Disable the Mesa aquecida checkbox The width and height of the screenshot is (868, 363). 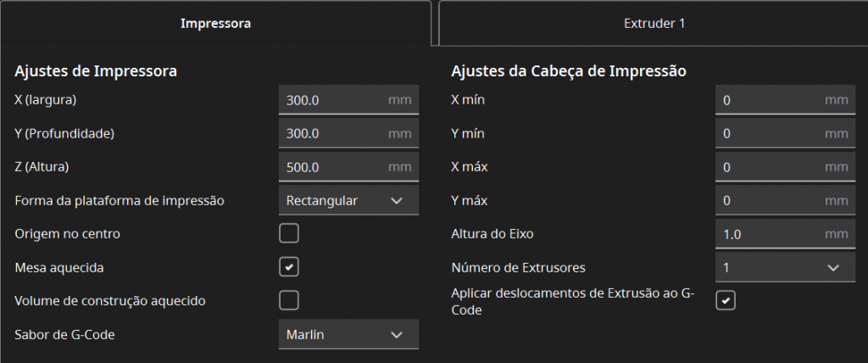tap(289, 267)
